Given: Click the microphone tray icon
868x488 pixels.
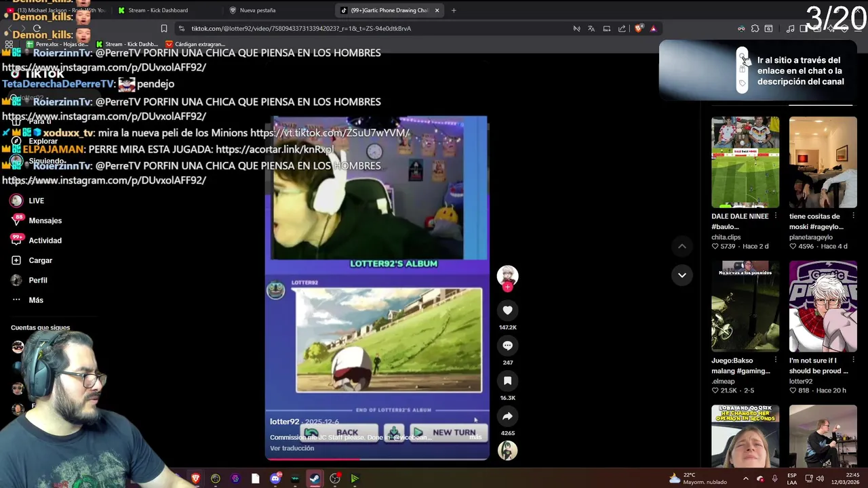Looking at the screenshot, I should click(774, 479).
